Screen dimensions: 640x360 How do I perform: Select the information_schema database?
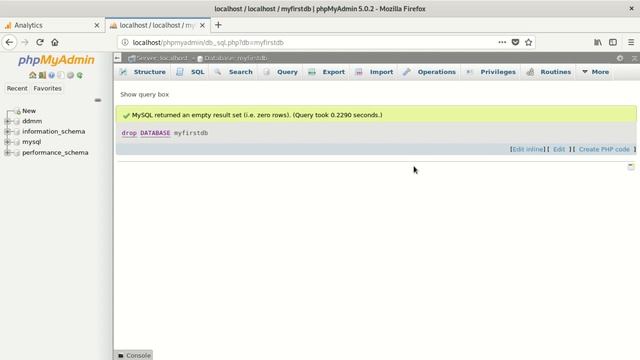[x=53, y=131]
